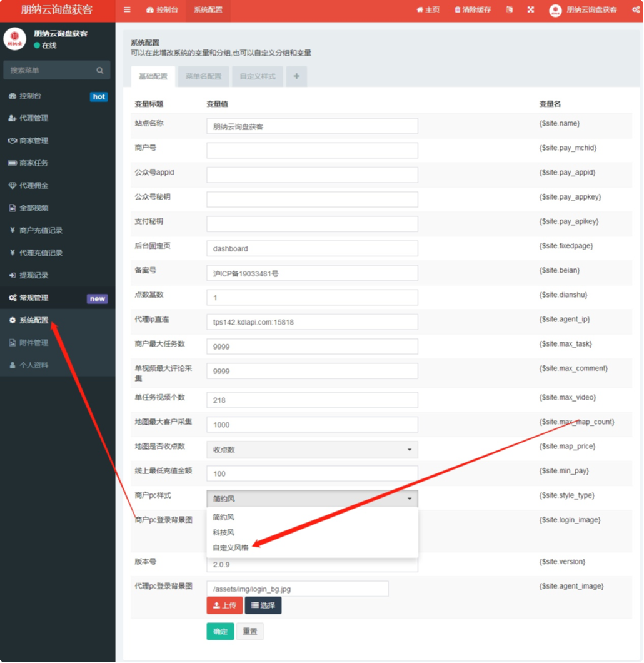
Task: Edit the 备案号 ICP field
Action: tap(312, 273)
